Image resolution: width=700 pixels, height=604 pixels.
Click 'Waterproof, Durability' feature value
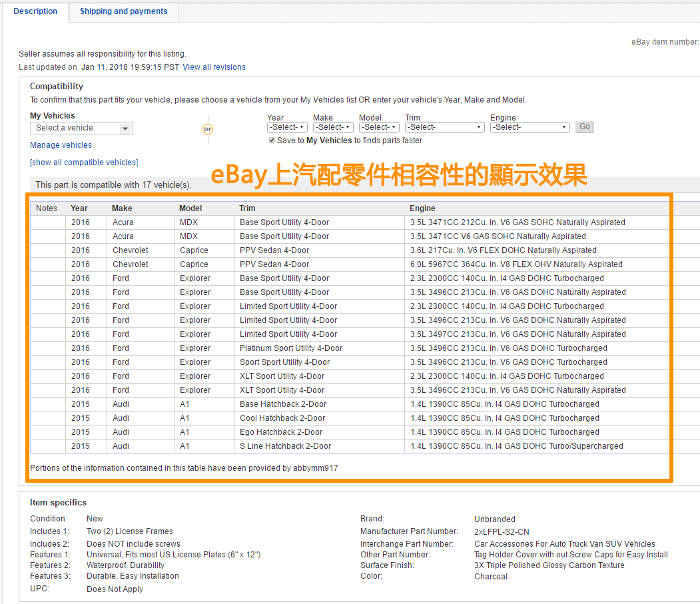tap(125, 565)
